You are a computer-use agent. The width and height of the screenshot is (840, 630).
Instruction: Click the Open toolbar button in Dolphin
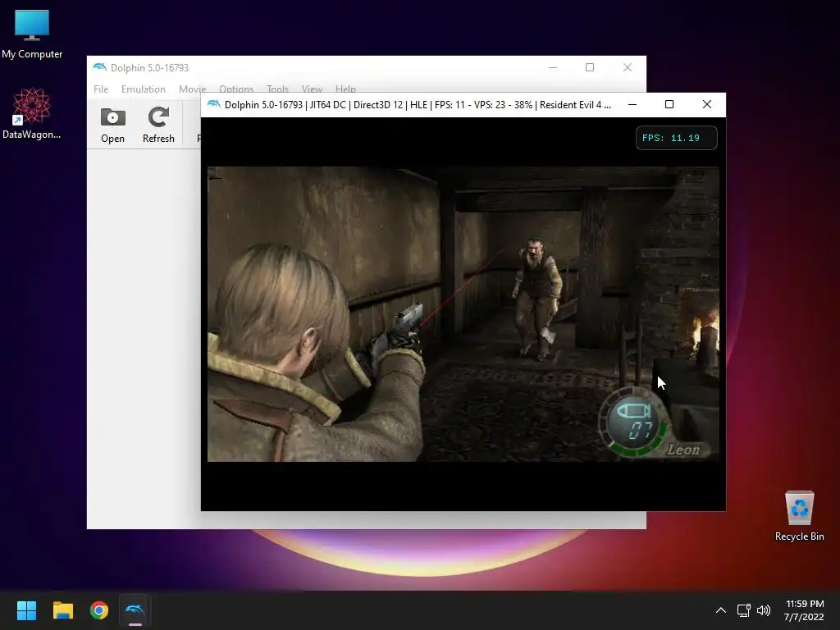(112, 126)
